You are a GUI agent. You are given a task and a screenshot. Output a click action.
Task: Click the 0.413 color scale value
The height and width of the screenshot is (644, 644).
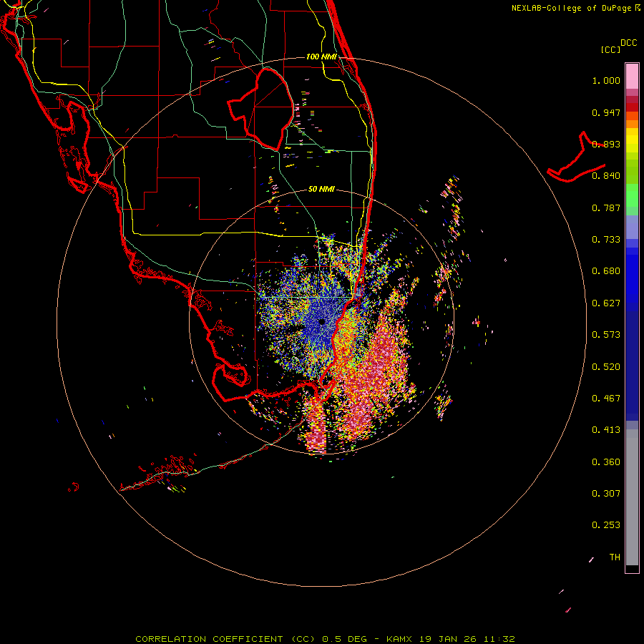[606, 430]
